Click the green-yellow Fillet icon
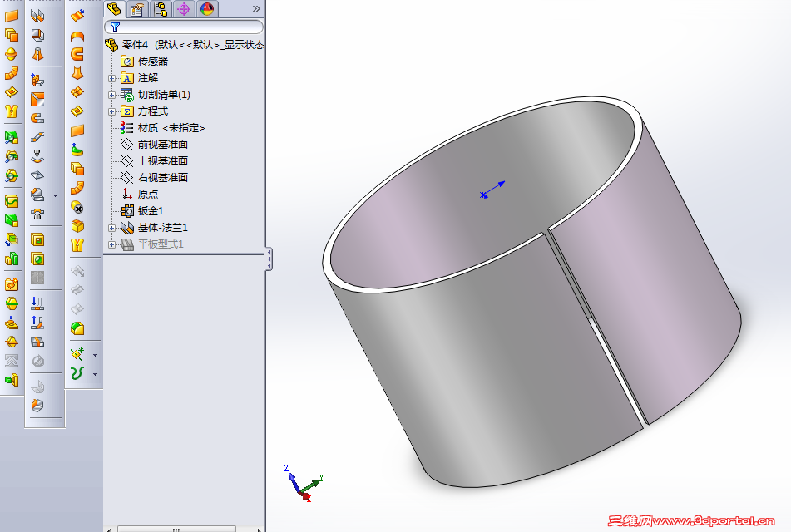This screenshot has height=532, width=791. coord(77,328)
